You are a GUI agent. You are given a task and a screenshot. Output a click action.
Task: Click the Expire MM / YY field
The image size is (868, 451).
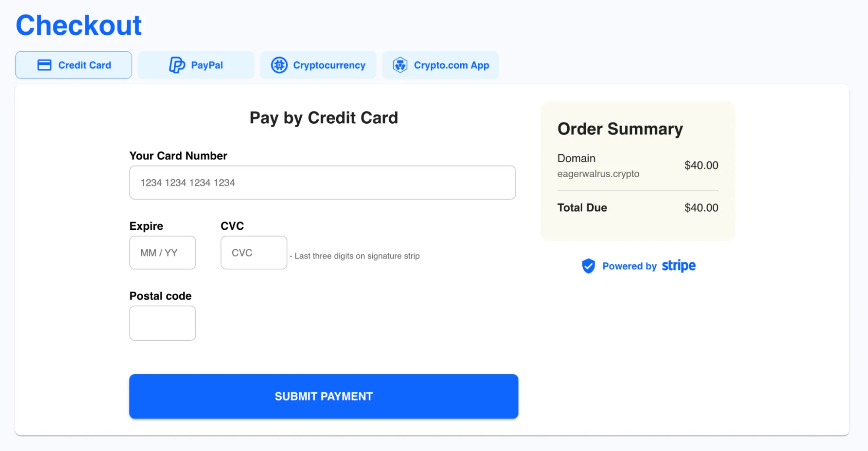(162, 253)
